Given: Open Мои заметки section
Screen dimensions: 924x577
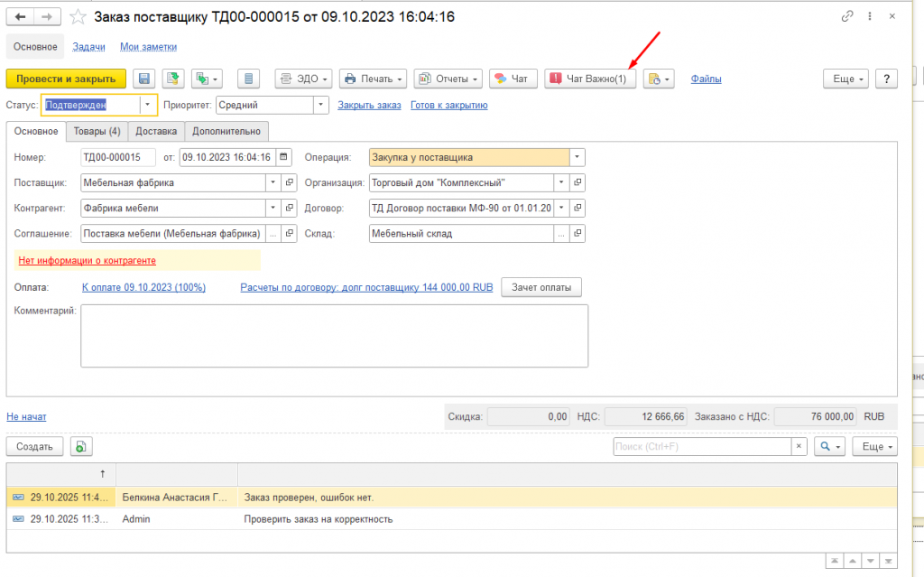Looking at the screenshot, I should [149, 47].
